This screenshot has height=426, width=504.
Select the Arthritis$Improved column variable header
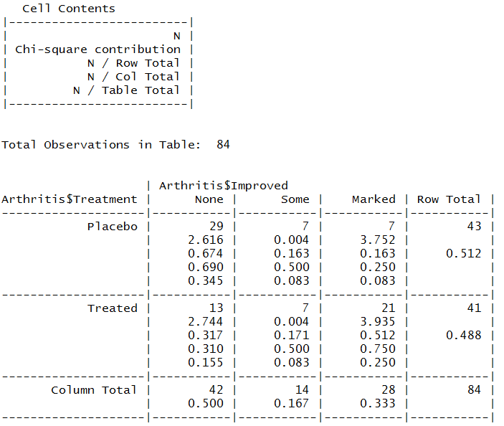point(223,186)
